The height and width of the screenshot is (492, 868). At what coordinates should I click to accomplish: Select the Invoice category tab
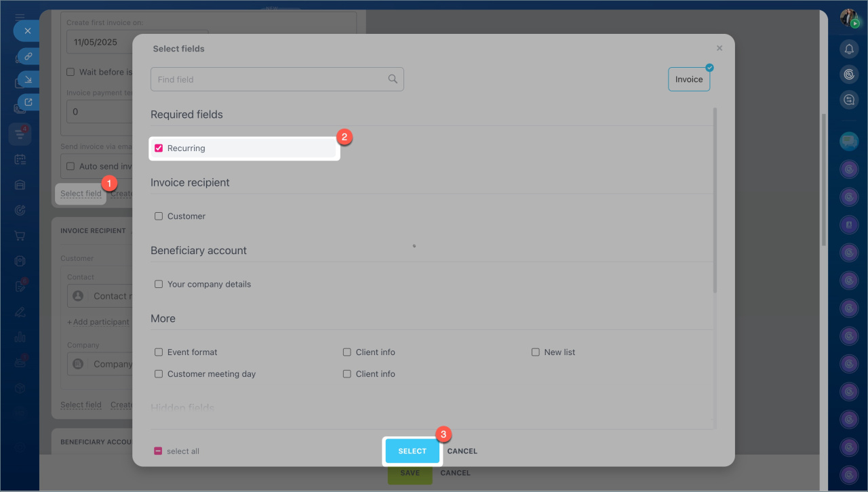689,79
